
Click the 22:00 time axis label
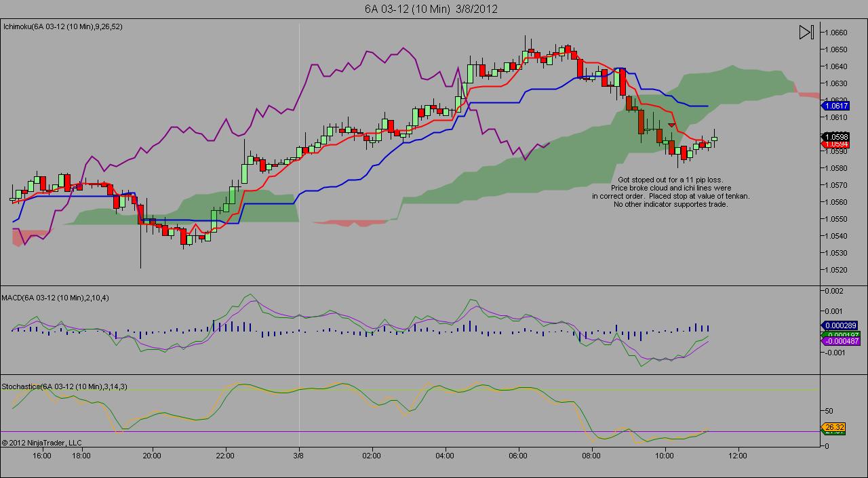coord(225,456)
